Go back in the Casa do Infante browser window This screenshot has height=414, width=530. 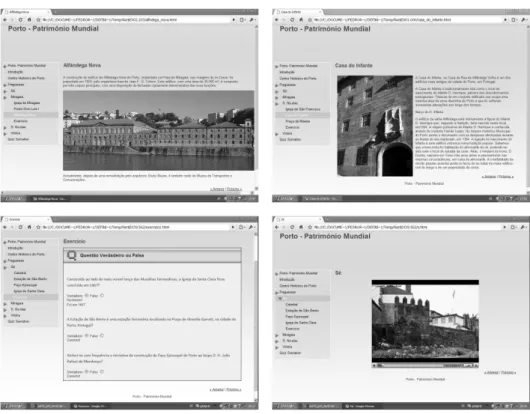[x=276, y=20]
